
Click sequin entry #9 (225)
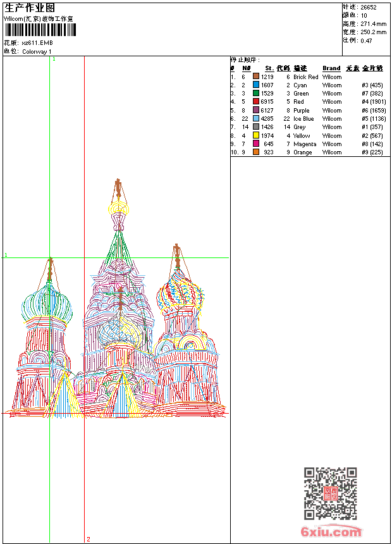pyautogui.click(x=372, y=152)
